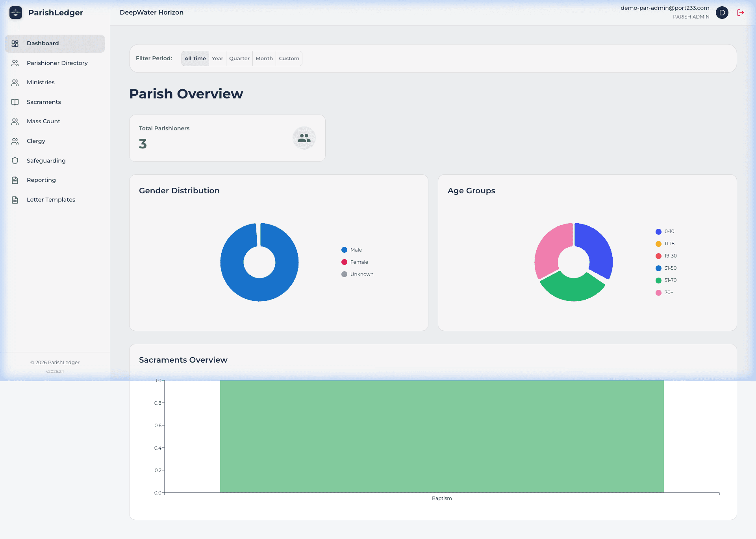The width and height of the screenshot is (756, 539).
Task: Open the user avatar circle labeled D
Action: (722, 12)
